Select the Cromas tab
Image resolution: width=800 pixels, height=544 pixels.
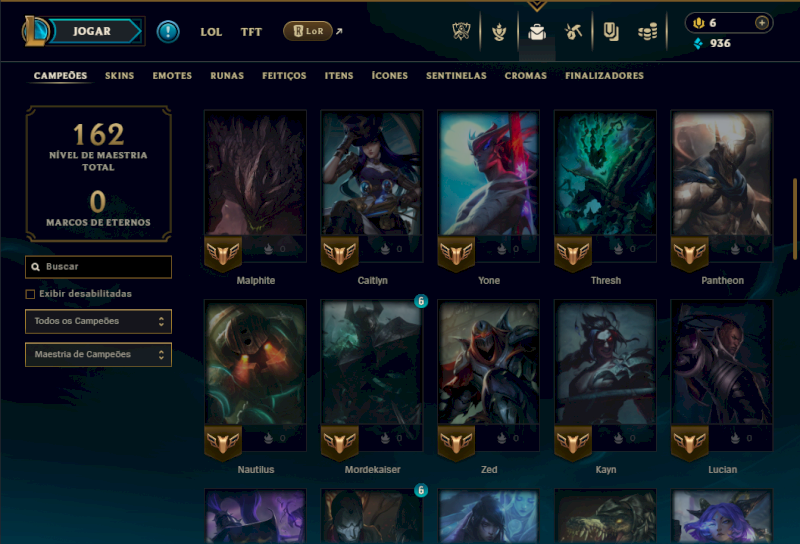(526, 76)
